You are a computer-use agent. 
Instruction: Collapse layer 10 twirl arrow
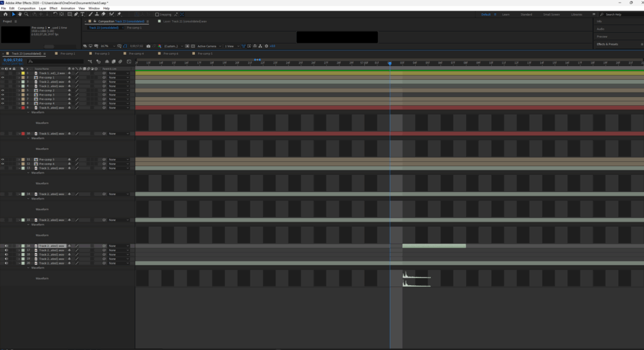click(x=19, y=133)
